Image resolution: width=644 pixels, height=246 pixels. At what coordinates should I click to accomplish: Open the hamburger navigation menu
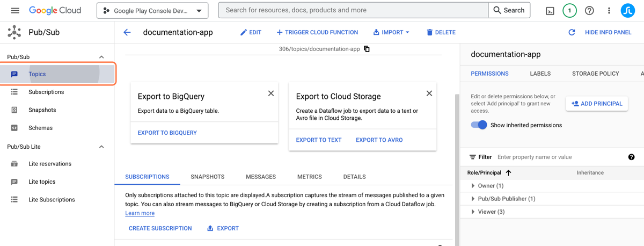point(15,10)
